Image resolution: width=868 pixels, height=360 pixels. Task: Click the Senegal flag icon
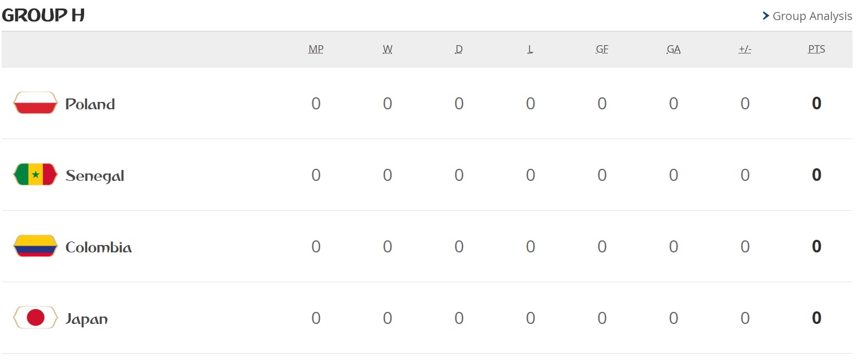[35, 175]
